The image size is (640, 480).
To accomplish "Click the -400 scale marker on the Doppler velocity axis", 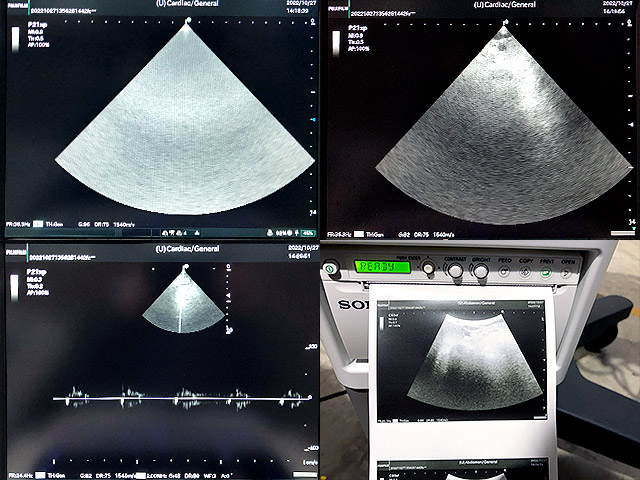I will point(312,448).
